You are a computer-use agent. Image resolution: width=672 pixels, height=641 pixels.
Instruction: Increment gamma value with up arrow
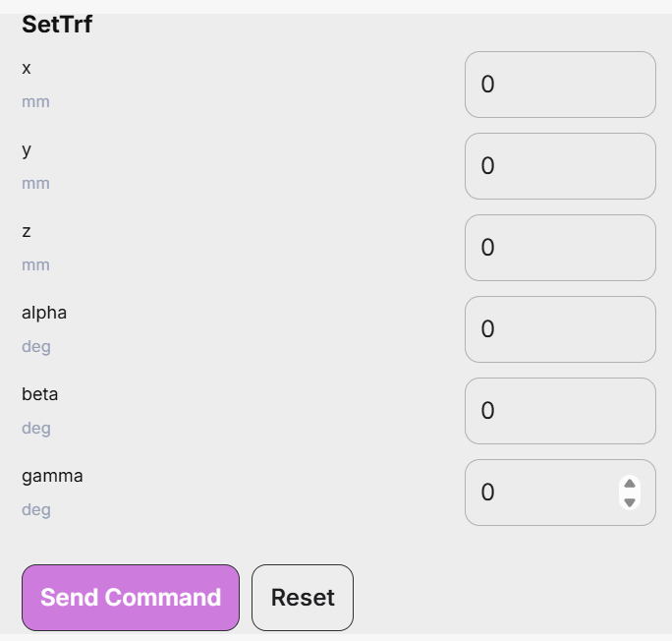629,484
